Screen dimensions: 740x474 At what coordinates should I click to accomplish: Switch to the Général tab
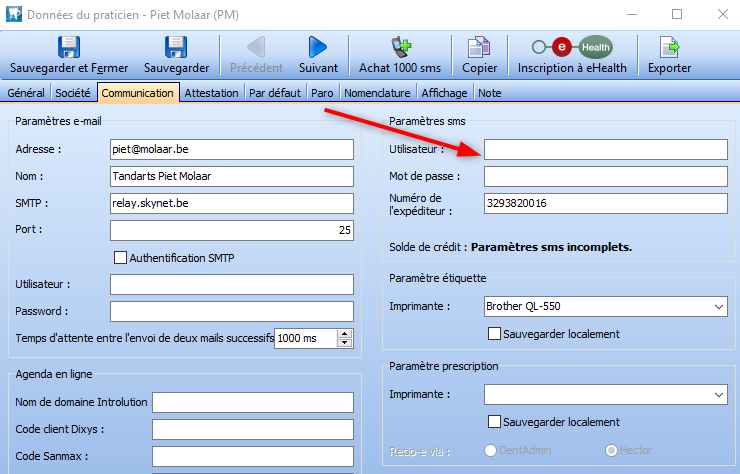point(26,93)
